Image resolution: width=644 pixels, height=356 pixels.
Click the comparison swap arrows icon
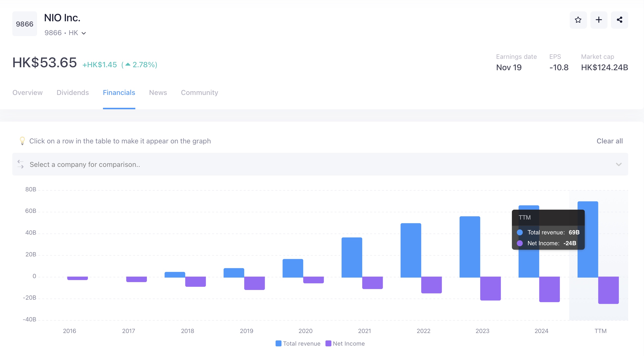point(20,164)
